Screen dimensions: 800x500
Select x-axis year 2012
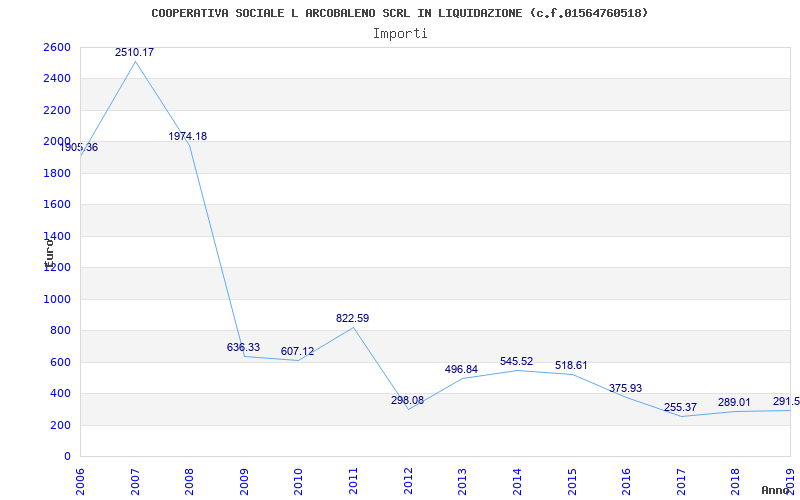[x=408, y=482]
